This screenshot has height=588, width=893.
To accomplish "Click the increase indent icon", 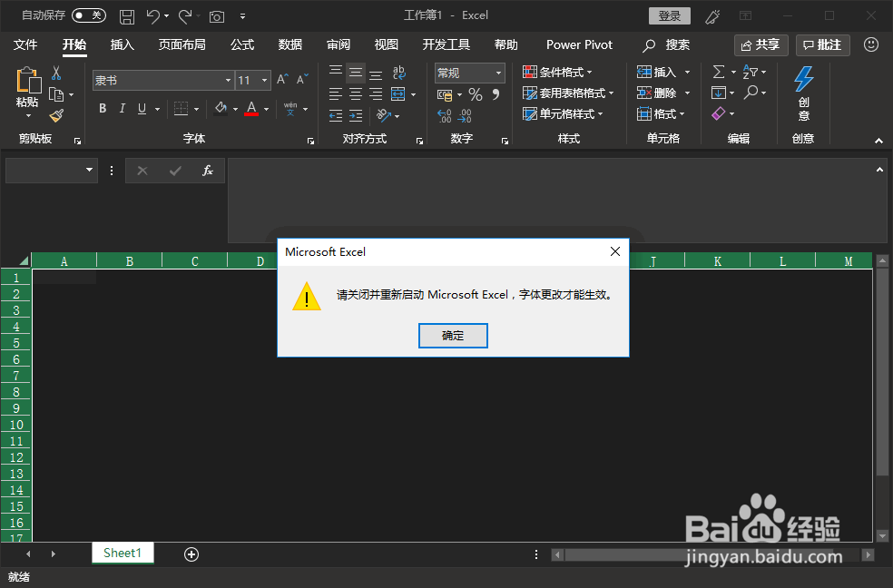I will tap(356, 115).
